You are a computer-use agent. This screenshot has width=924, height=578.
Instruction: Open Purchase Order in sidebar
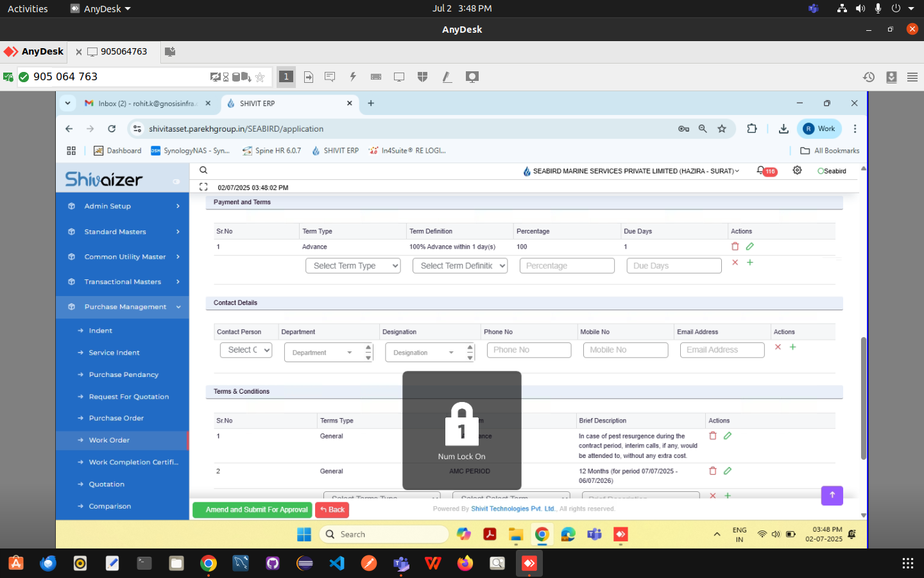(116, 418)
